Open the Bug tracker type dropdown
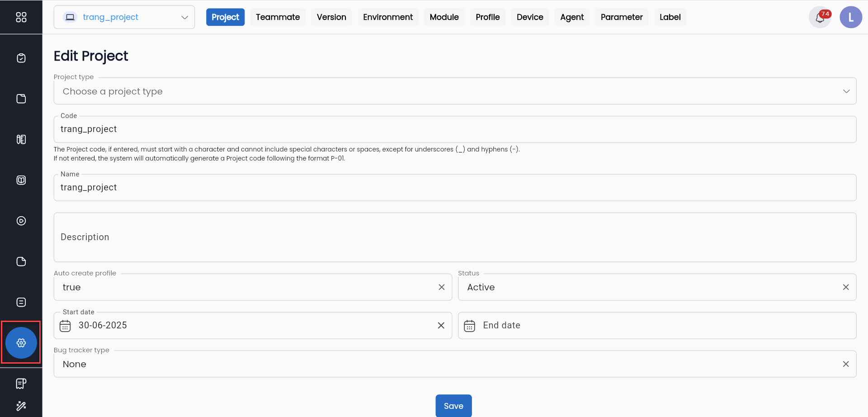The height and width of the screenshot is (417, 868). [452, 364]
